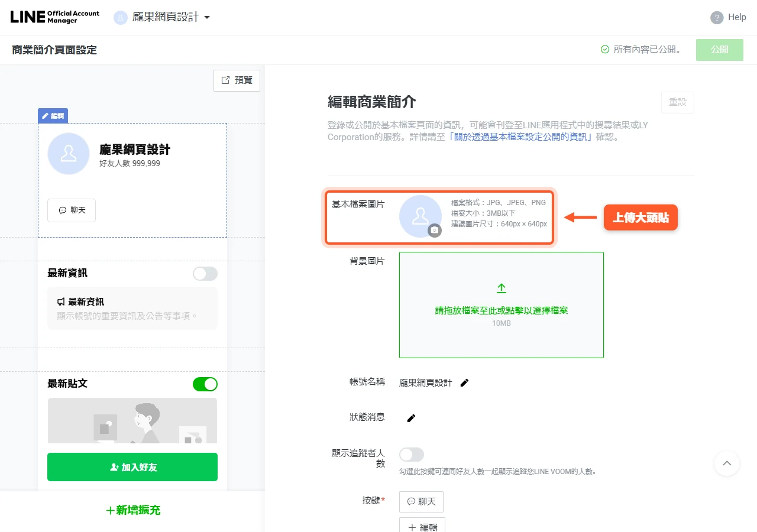Image resolution: width=757 pixels, height=532 pixels.
Task: Click the preview profile avatar circle
Action: tap(69, 154)
